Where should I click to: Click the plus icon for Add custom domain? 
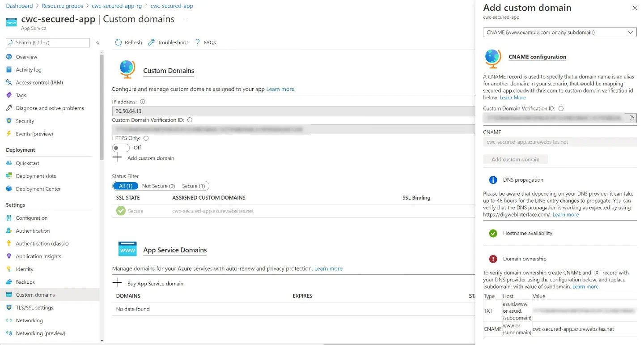(117, 158)
